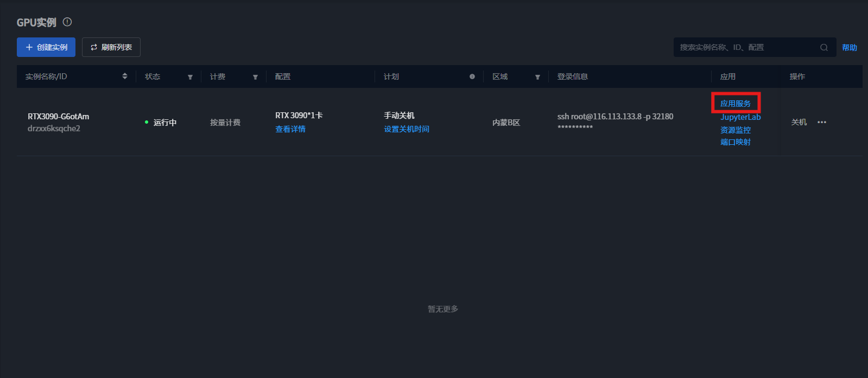The image size is (868, 378).
Task: Launch JupyterLab for the instance
Action: tap(740, 117)
